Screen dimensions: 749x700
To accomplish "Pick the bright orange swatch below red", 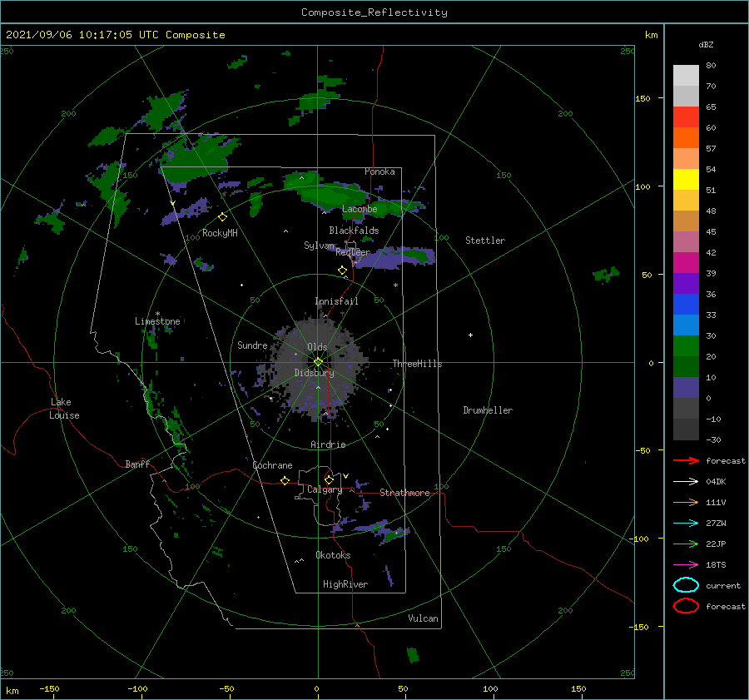I will click(686, 138).
